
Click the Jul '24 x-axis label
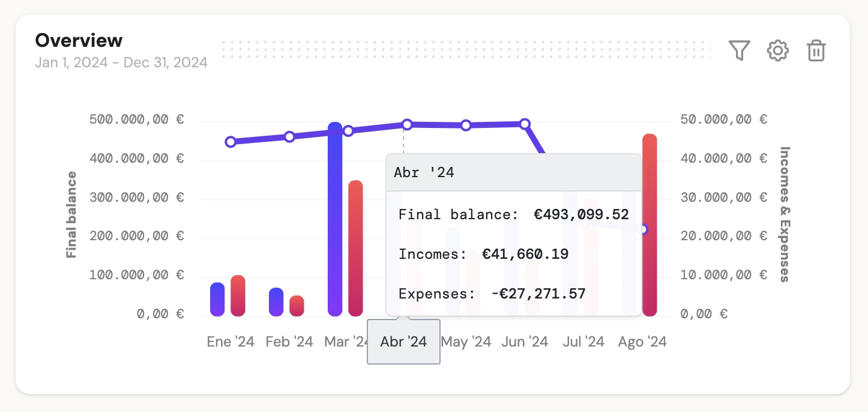[x=583, y=342]
